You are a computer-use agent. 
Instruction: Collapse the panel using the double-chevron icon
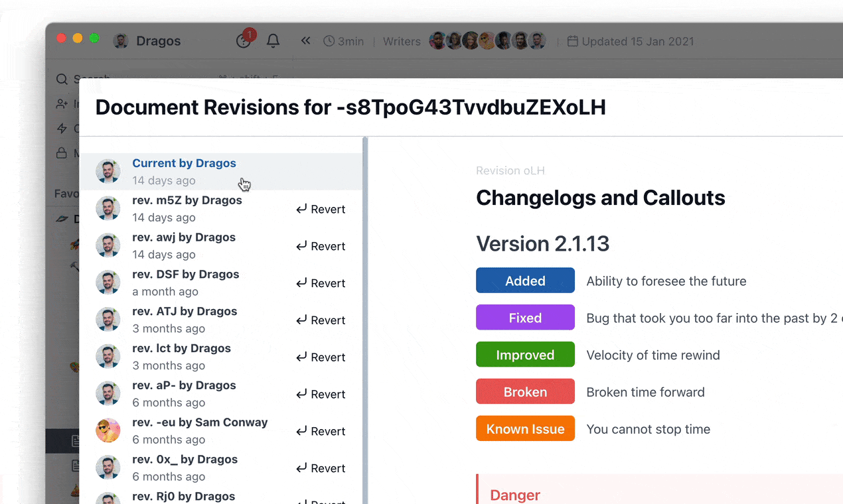point(305,40)
